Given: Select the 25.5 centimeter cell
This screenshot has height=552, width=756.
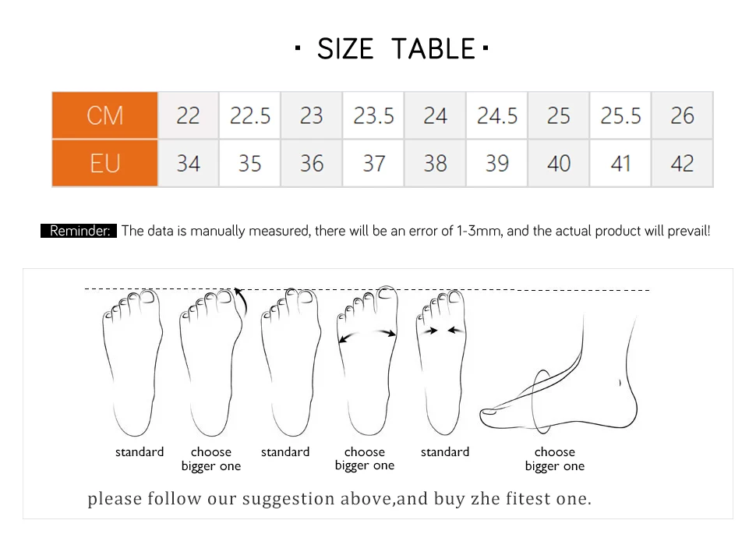Looking at the screenshot, I should (x=620, y=115).
